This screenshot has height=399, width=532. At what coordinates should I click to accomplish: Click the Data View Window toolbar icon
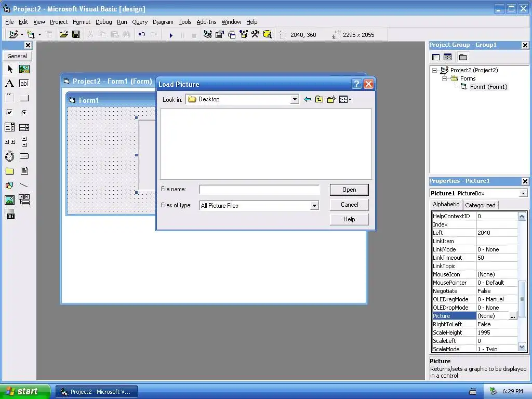coord(268,34)
